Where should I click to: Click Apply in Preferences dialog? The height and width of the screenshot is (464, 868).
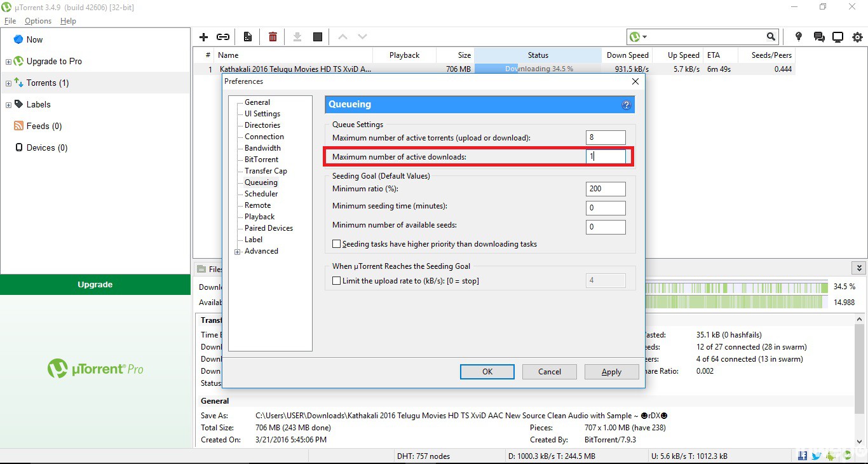(611, 372)
